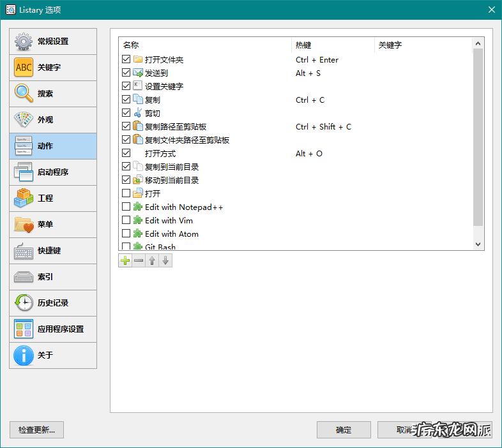Click the green plus add action icon
Screen dimensions: 502x448
coord(125,260)
